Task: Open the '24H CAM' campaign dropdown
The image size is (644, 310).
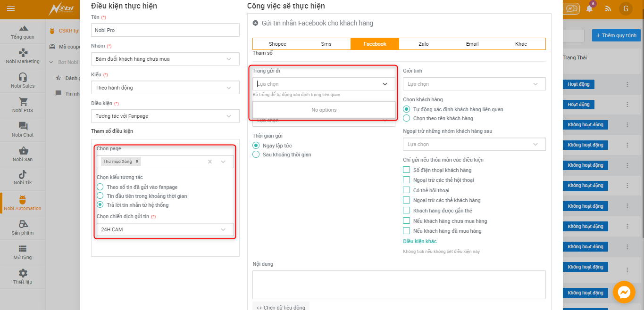Action: click(x=165, y=229)
